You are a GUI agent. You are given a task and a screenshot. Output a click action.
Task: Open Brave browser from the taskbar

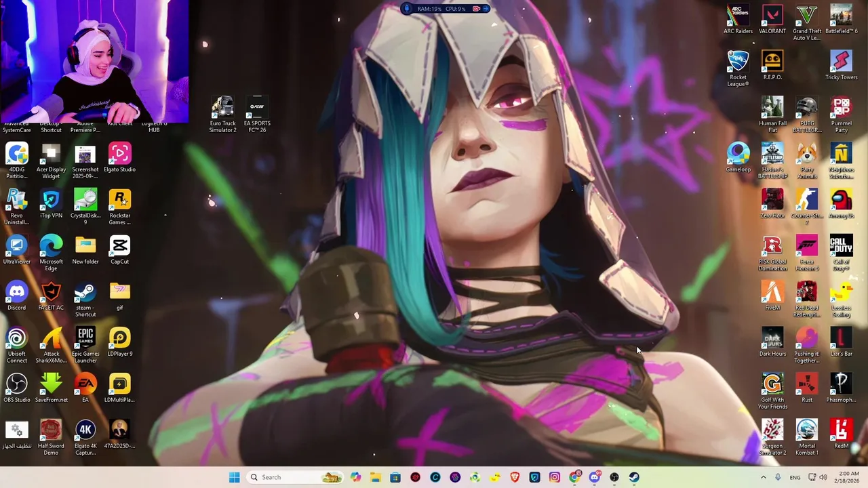tap(515, 477)
